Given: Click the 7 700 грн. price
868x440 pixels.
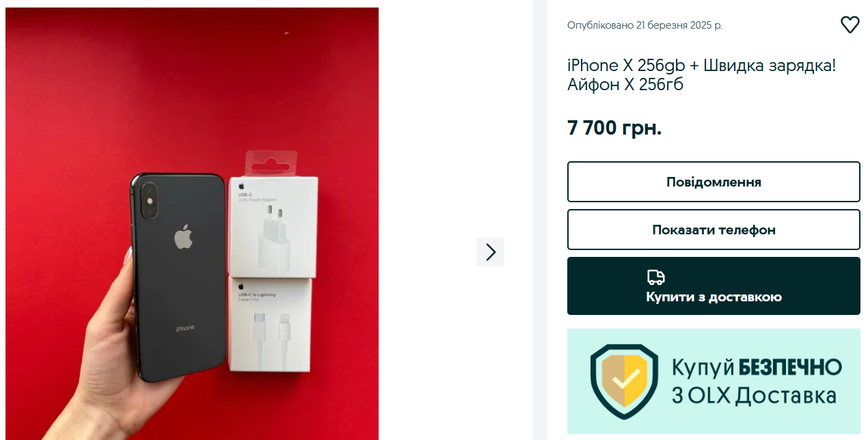Looking at the screenshot, I should click(x=614, y=127).
